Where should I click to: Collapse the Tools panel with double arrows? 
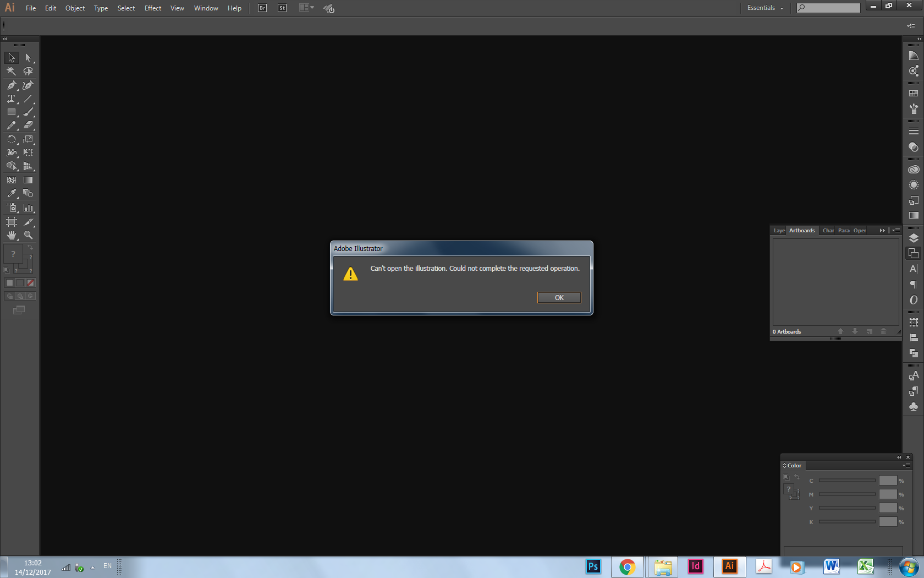coord(4,39)
